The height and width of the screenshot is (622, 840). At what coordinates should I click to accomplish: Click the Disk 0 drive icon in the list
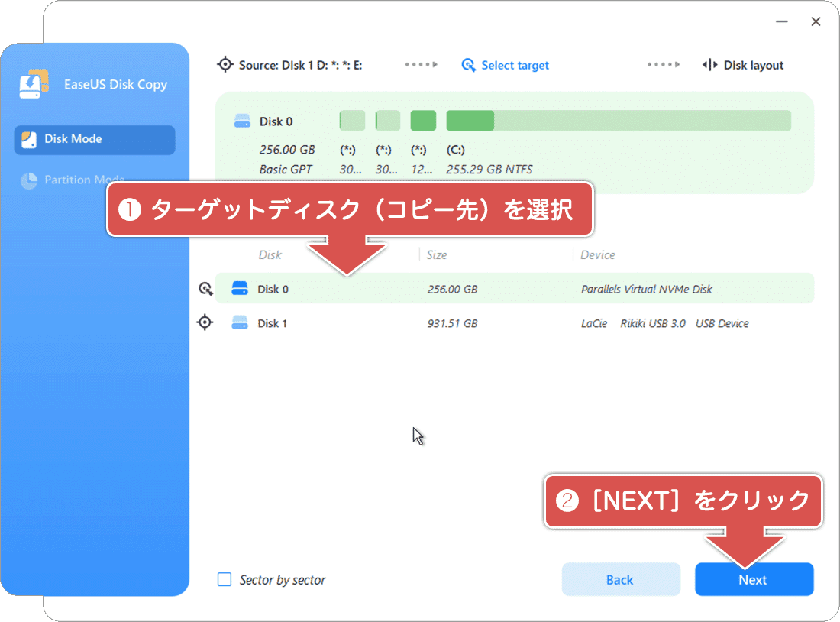coord(240,288)
